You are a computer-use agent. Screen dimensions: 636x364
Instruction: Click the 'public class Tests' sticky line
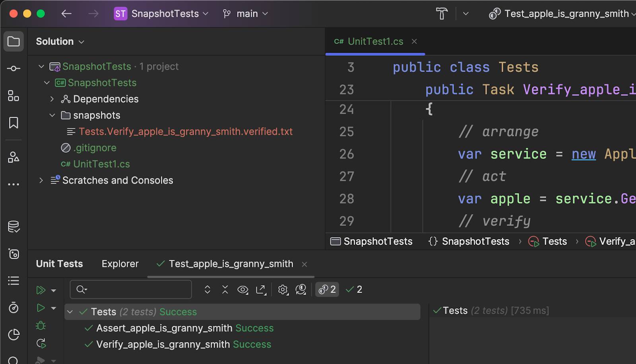tap(465, 67)
